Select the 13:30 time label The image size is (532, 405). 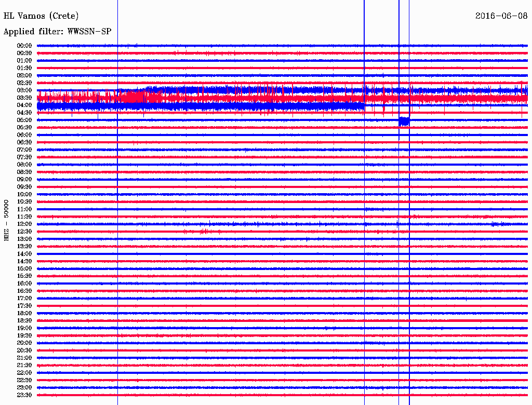[24, 246]
